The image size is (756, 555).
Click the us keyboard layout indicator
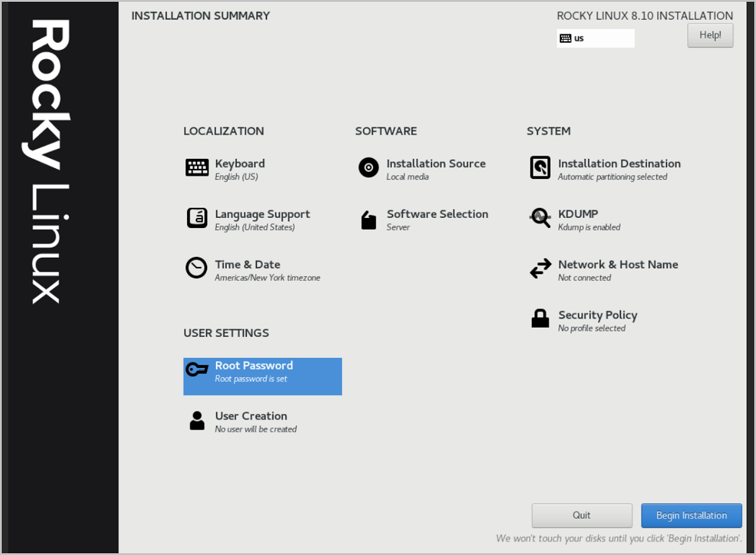pyautogui.click(x=595, y=38)
